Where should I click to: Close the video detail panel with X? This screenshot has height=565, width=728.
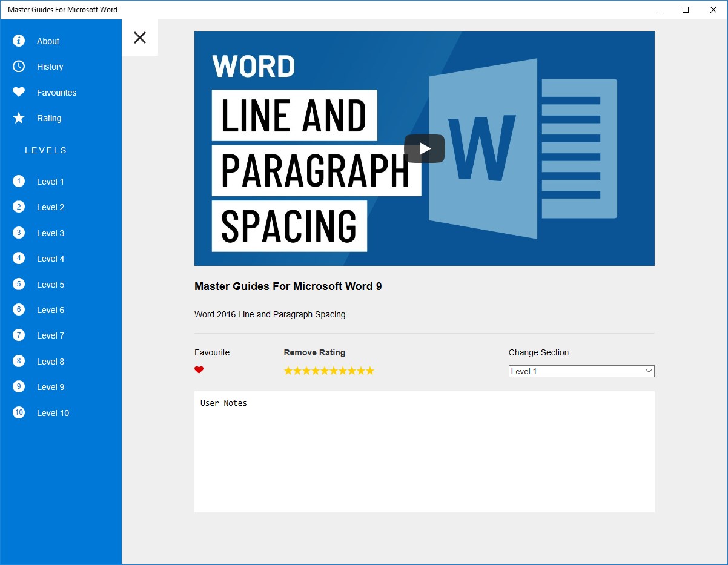[x=140, y=38]
